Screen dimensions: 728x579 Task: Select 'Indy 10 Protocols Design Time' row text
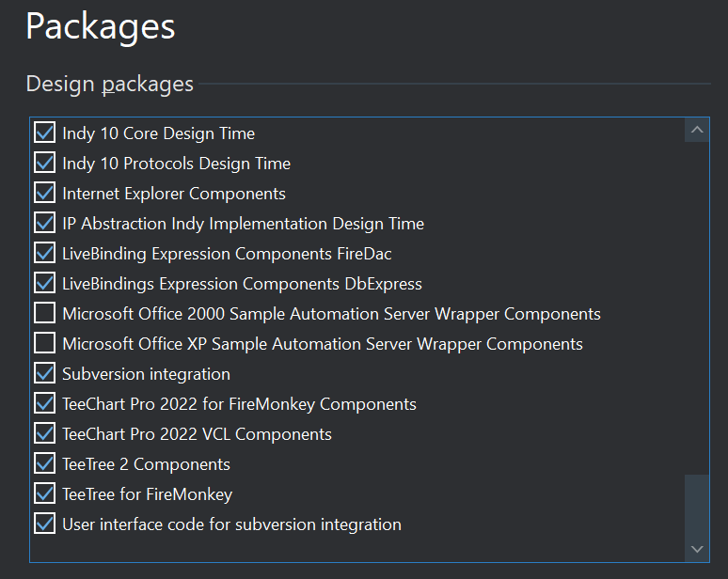click(x=177, y=164)
